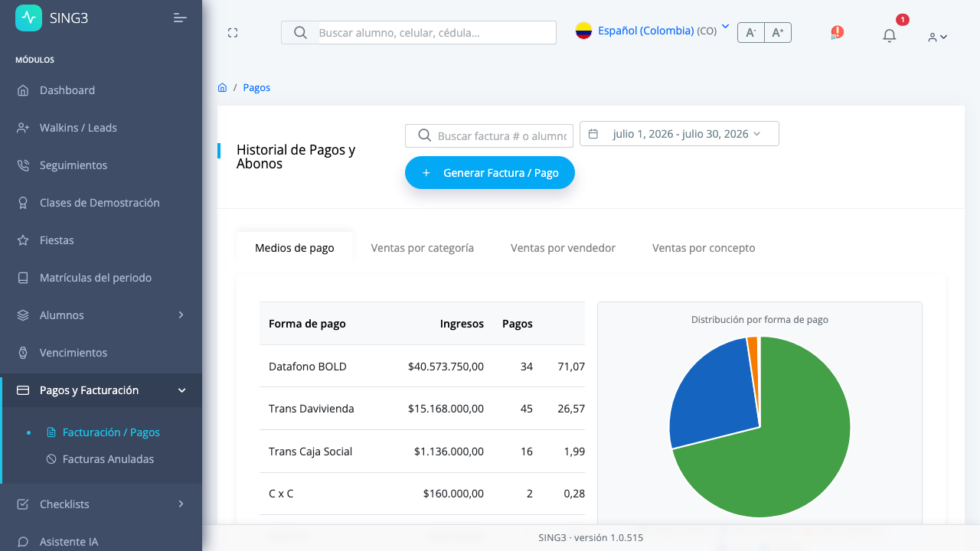Screen dimensions: 980x551
Task: Click the SING3 logo icon
Action: pyautogui.click(x=29, y=18)
